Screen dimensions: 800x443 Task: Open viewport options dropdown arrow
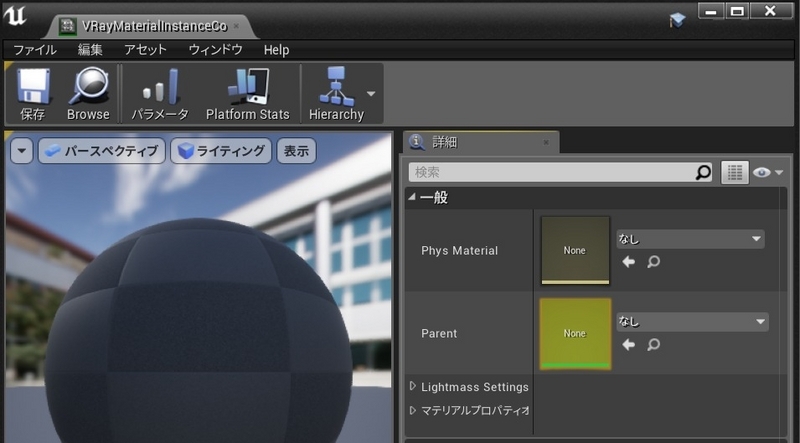pos(22,151)
